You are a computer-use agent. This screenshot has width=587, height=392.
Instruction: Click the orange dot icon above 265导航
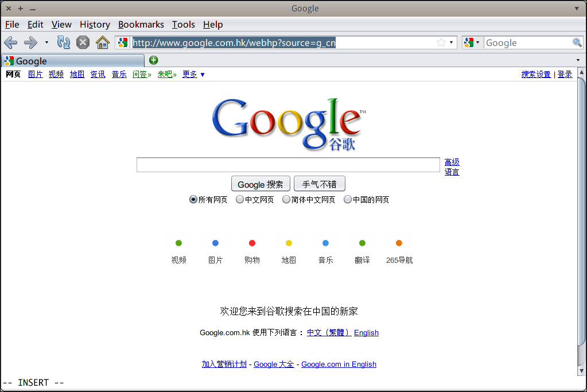click(399, 243)
